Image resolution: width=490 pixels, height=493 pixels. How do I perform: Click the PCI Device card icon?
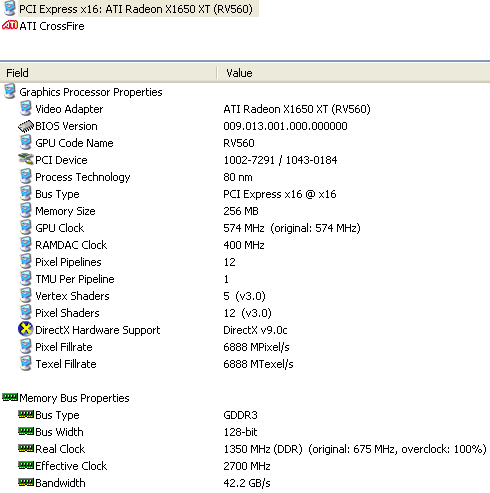26,159
